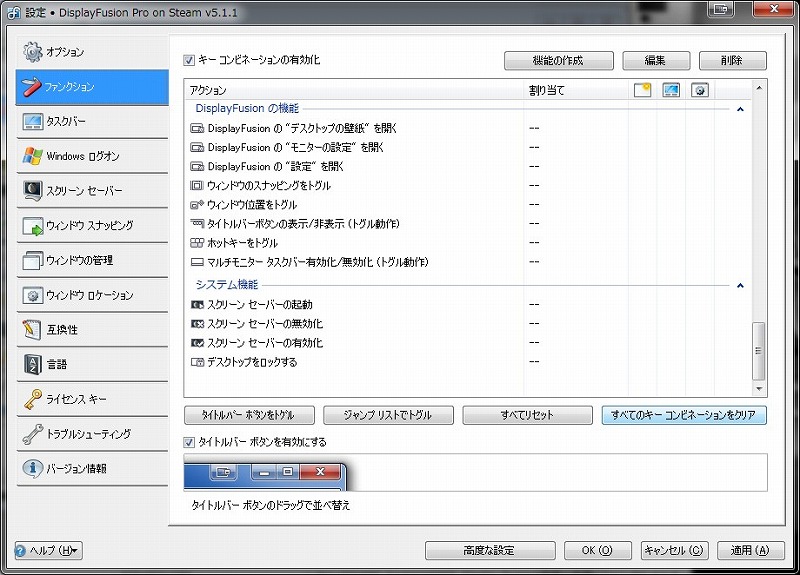800x575 pixels.
Task: Toggle タイトルバー ボタンを有効にする checkbox
Action: click(189, 442)
